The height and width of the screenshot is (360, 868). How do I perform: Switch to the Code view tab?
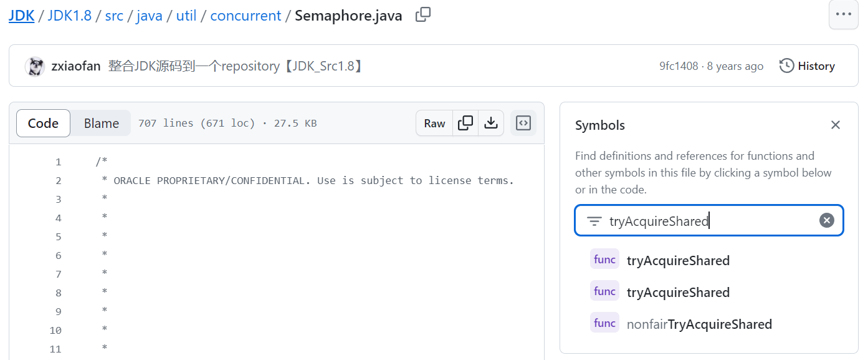43,124
